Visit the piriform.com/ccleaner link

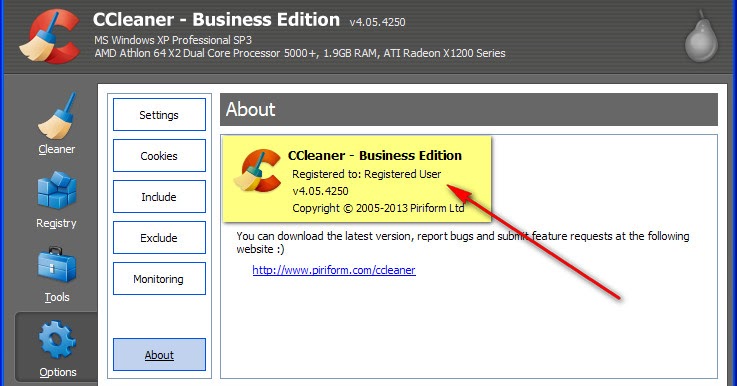pos(334,270)
